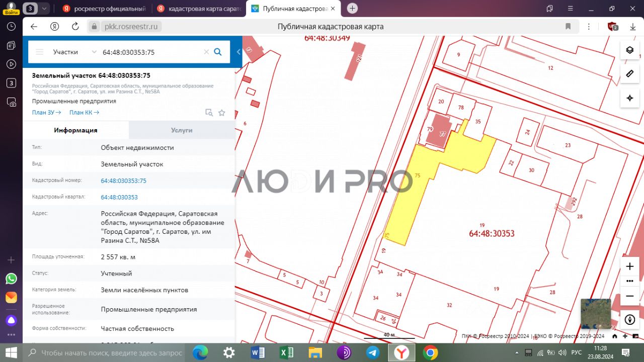
Task: Open the tab group dropdown arrow
Action: click(45, 9)
